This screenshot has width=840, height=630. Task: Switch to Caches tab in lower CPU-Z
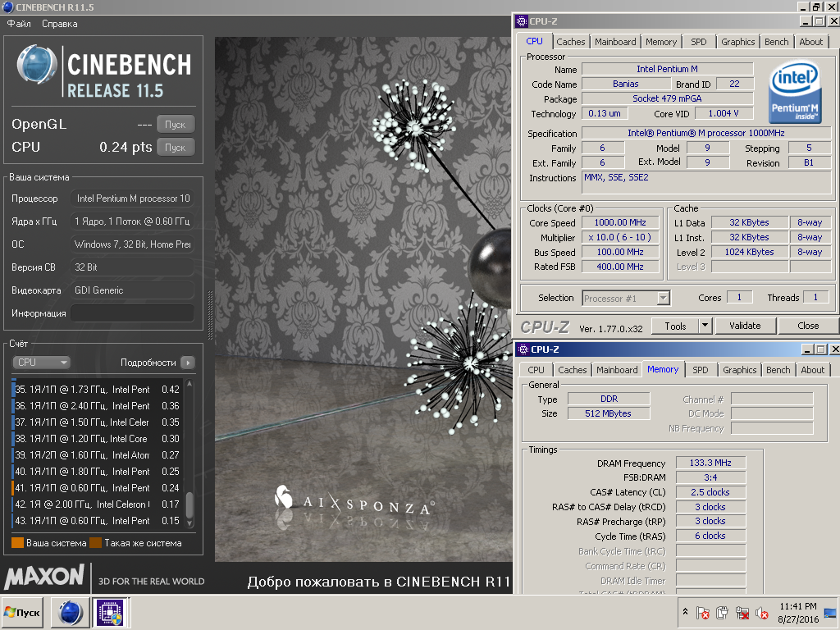tap(572, 370)
